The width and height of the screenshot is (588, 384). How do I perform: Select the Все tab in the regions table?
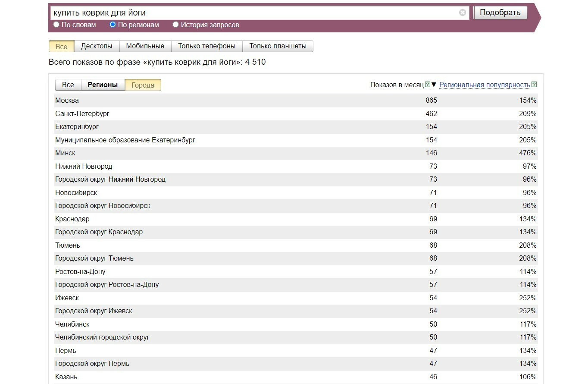click(68, 85)
